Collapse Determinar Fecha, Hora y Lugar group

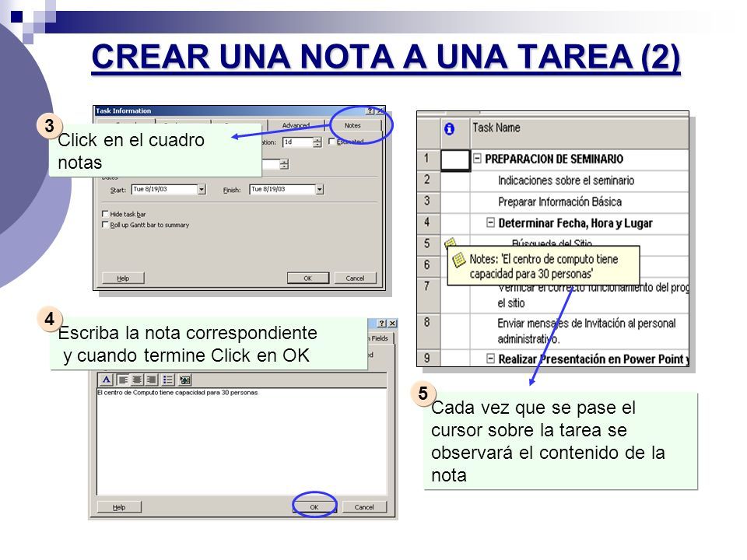[x=490, y=222]
